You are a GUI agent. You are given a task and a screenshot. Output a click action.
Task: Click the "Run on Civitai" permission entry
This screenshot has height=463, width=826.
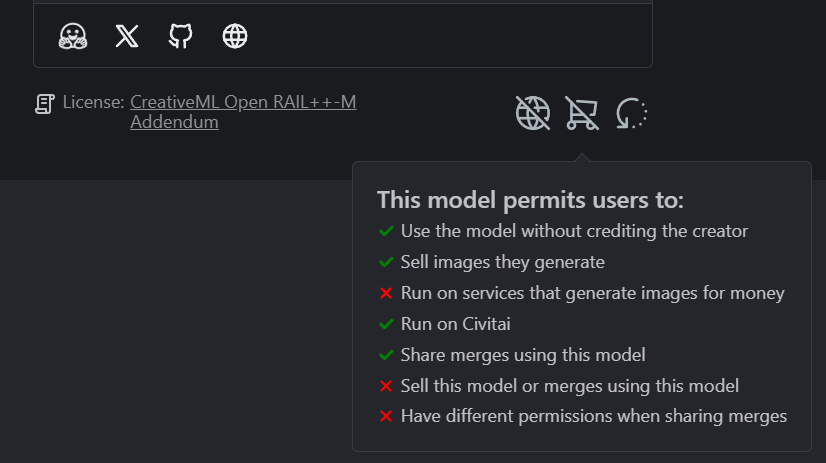coord(456,324)
